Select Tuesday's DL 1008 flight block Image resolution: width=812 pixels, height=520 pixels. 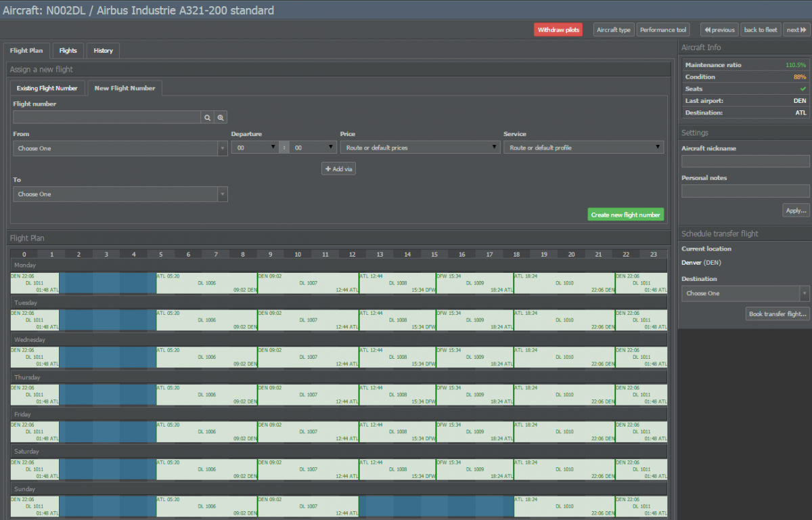point(398,320)
